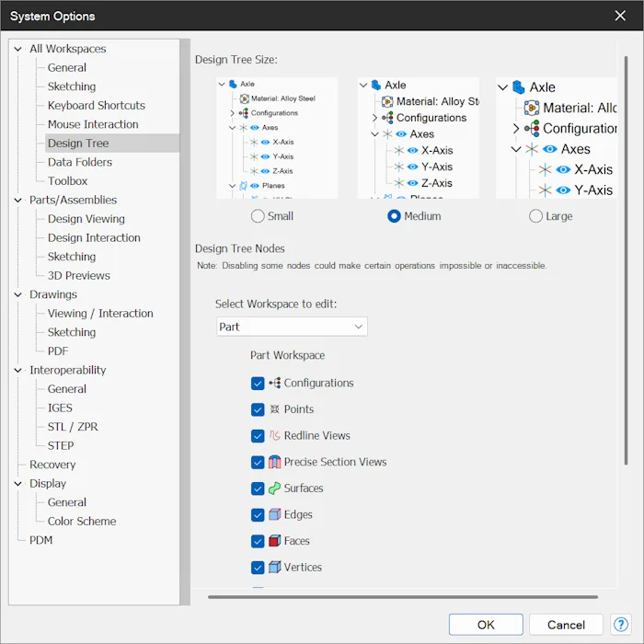Collapse the Display tree group
This screenshot has width=644, height=644.
pos(17,483)
